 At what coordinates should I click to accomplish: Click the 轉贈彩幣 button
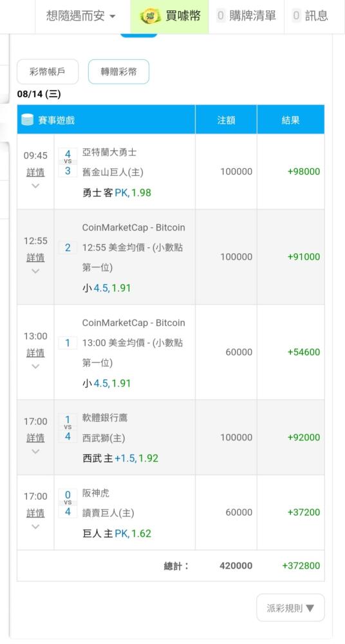(118, 72)
